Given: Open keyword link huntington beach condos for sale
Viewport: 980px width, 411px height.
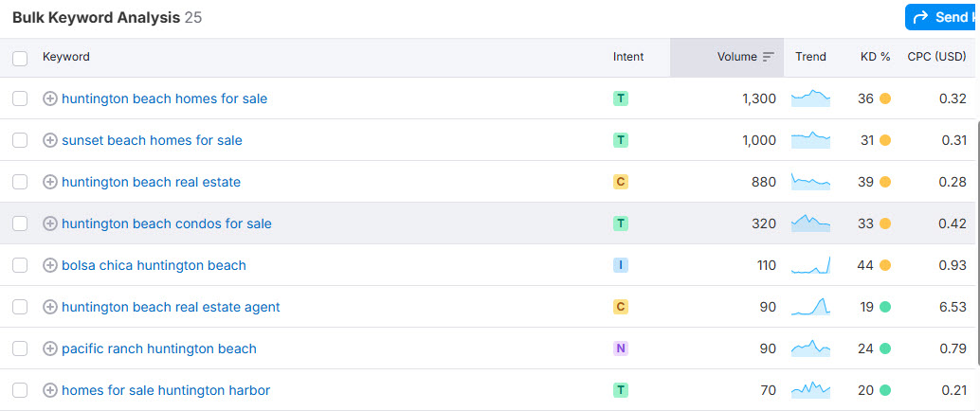Looking at the screenshot, I should click(167, 223).
